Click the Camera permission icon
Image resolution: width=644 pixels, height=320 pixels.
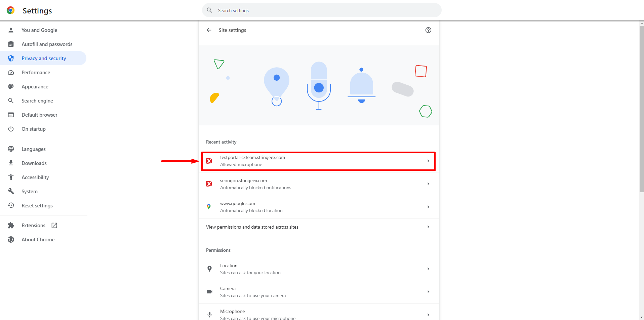209,292
